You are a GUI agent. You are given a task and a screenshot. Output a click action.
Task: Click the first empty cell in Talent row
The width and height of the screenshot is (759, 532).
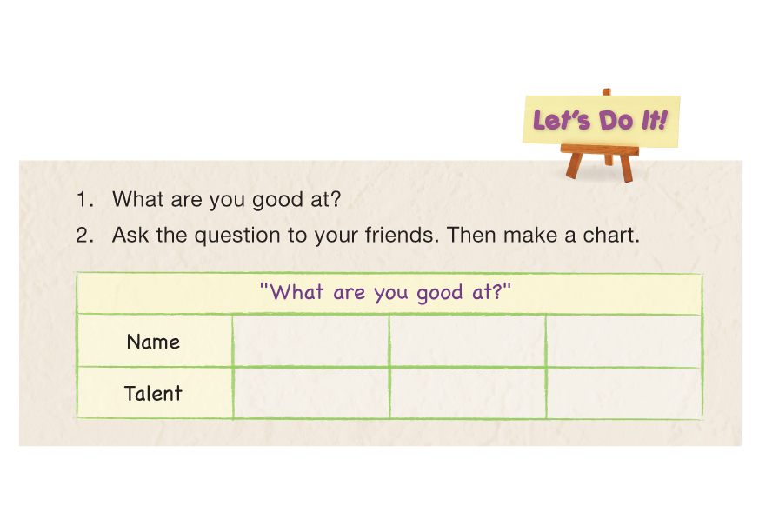click(x=310, y=393)
